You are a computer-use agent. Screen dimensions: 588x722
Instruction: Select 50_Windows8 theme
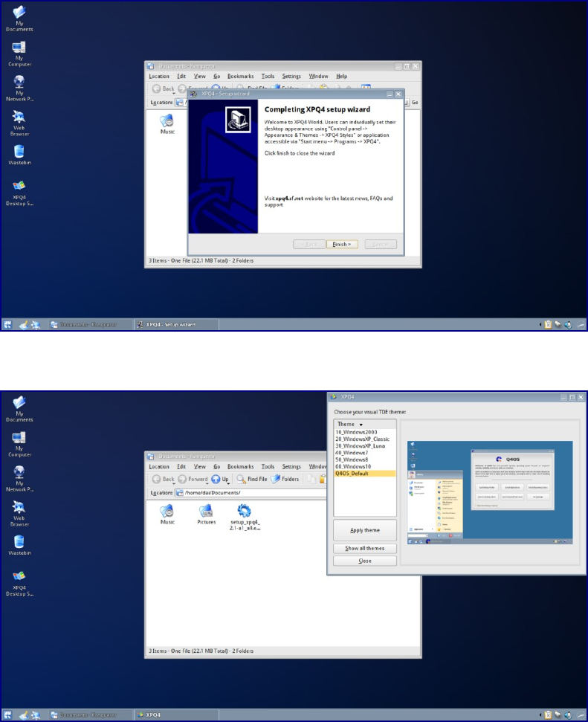click(x=352, y=460)
